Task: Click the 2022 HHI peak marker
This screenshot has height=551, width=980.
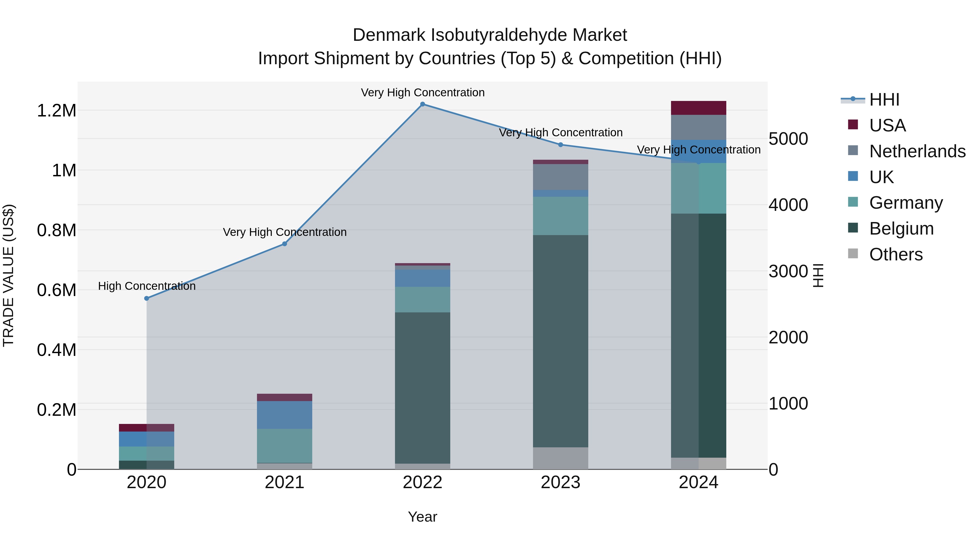Action: (x=422, y=104)
